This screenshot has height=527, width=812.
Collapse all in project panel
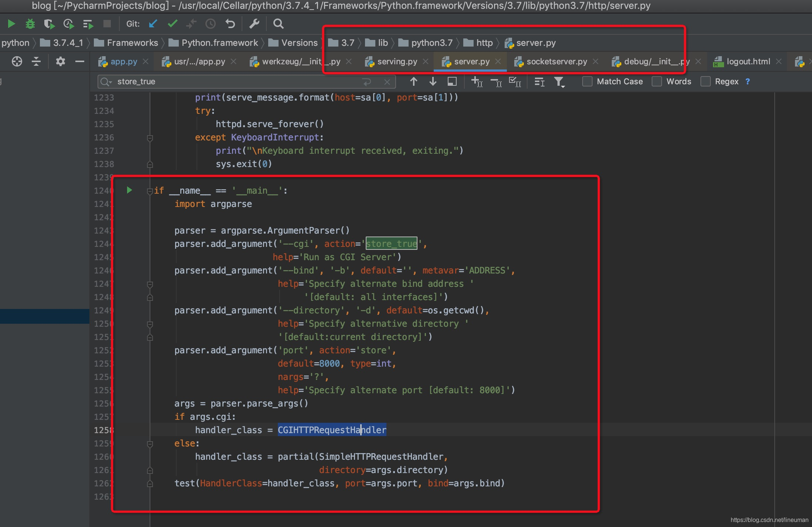click(36, 61)
